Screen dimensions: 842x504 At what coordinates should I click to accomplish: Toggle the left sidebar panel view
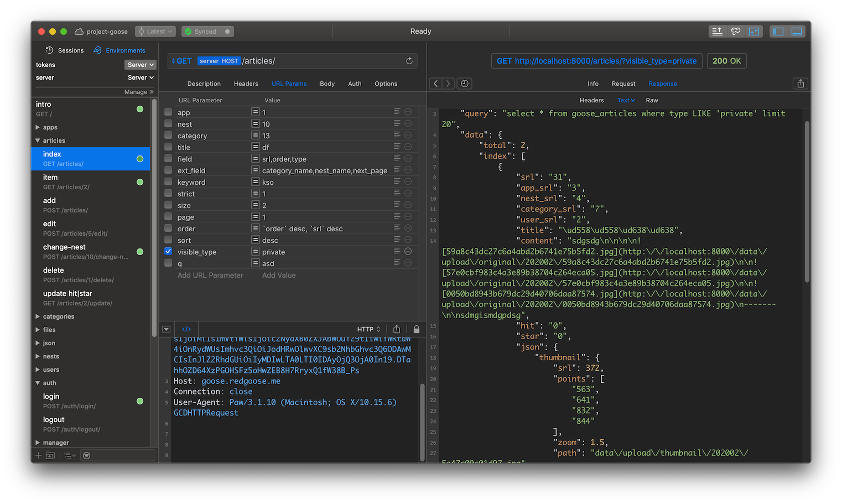tap(778, 32)
